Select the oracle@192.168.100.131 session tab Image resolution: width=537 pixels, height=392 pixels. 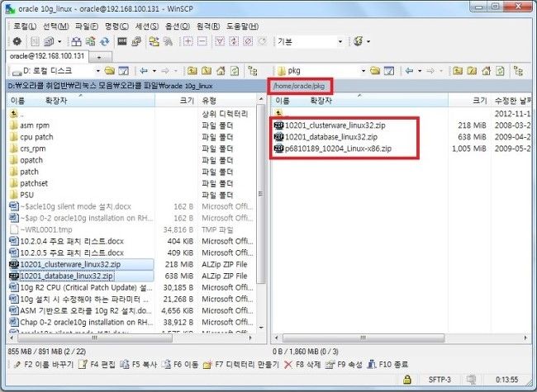coord(47,56)
